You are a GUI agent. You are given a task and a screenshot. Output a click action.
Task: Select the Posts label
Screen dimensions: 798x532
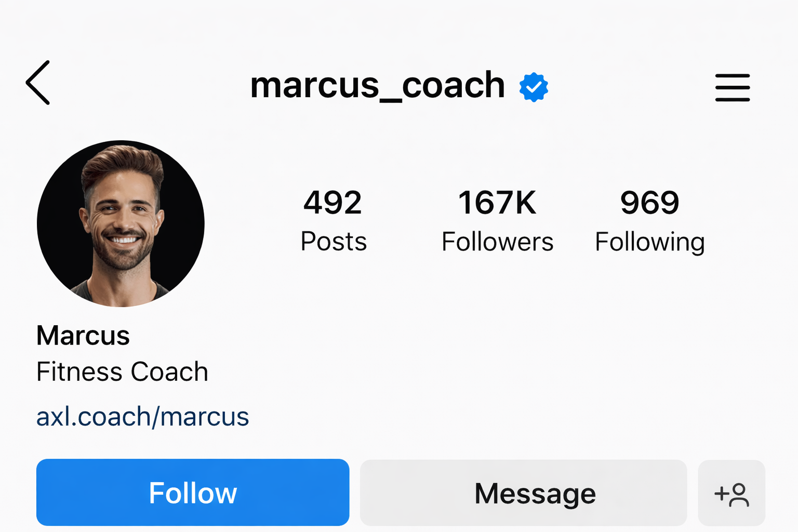pos(334,242)
